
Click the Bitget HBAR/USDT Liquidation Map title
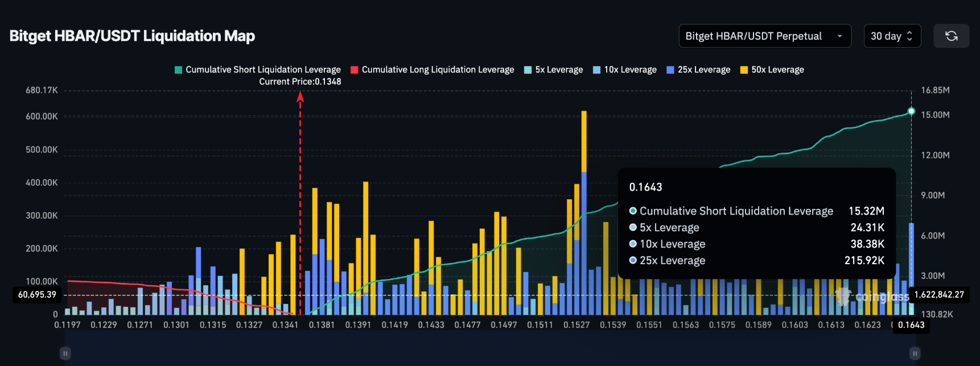(132, 36)
